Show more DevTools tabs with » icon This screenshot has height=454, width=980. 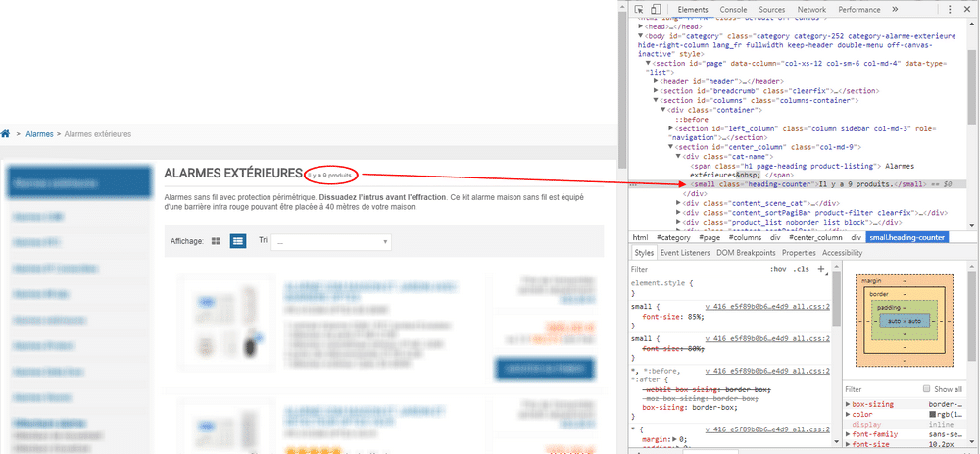(895, 10)
